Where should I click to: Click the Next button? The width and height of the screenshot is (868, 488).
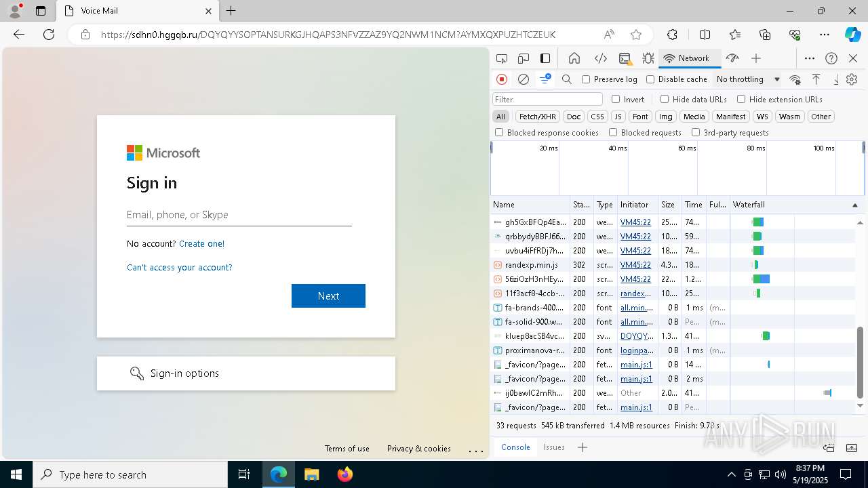click(328, 296)
